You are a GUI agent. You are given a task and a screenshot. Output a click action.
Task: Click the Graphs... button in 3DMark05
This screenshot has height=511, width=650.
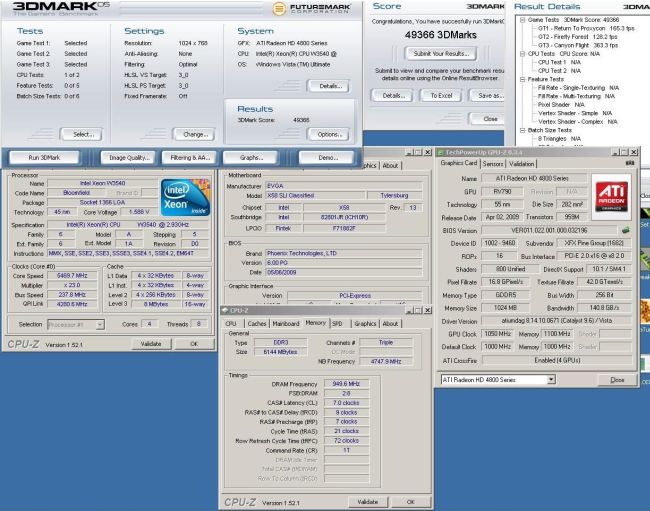point(251,157)
